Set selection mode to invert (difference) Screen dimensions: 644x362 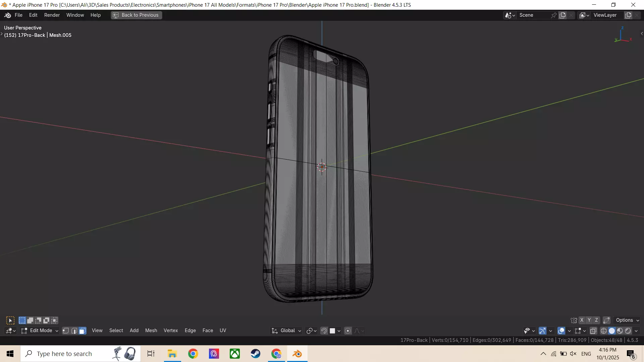tap(46, 320)
